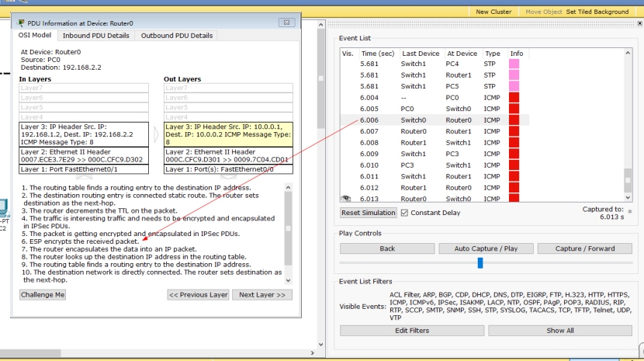Image resolution: width=644 pixels, height=361 pixels.
Task: Open the Outbound PDU Details tab
Action: point(176,36)
